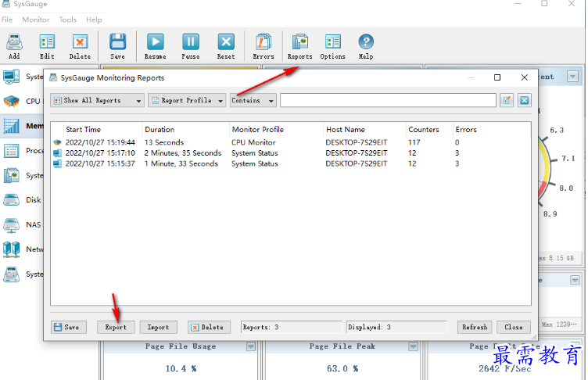Select the top System computer sidebar icon
Viewport: 588px width, 380px height.
click(x=11, y=77)
